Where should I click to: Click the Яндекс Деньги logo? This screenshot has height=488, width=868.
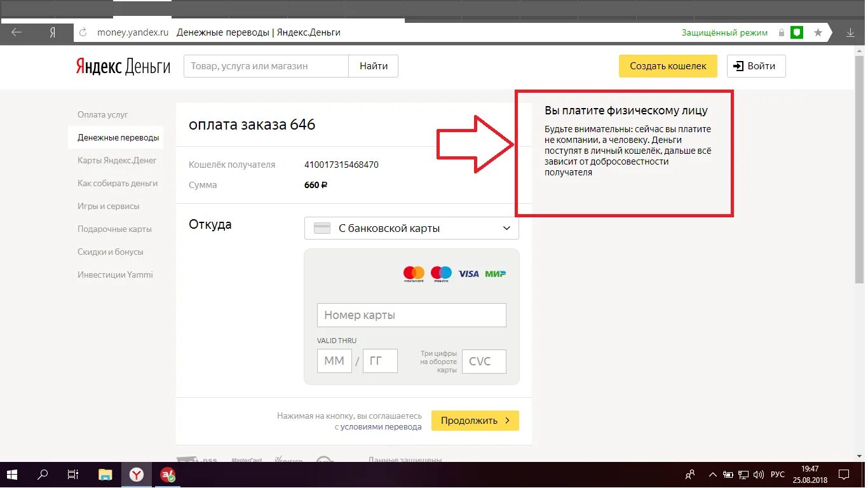[x=123, y=67]
